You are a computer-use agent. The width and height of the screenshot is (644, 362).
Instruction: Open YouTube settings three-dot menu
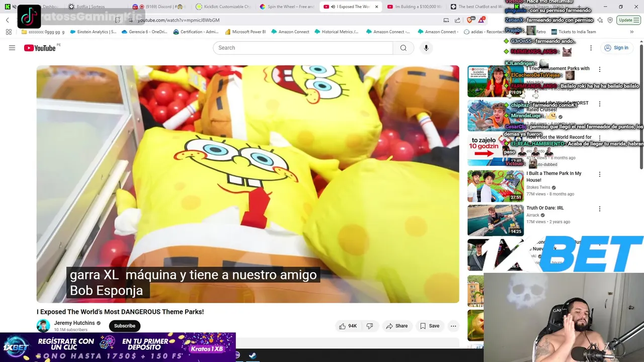[591, 48]
